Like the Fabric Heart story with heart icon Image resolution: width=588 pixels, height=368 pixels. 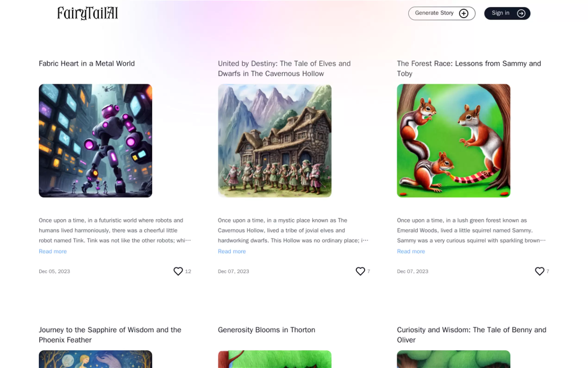(x=178, y=271)
